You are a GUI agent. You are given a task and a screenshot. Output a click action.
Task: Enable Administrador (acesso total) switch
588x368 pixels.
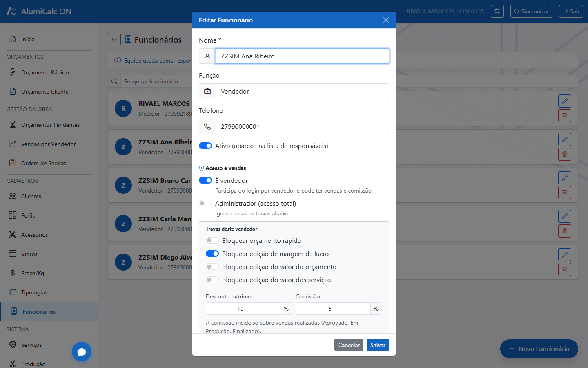205,203
